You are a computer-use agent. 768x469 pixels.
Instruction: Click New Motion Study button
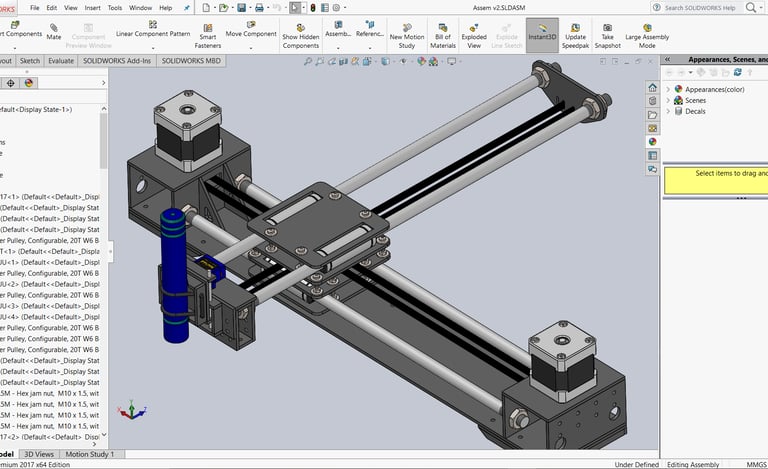tap(407, 36)
